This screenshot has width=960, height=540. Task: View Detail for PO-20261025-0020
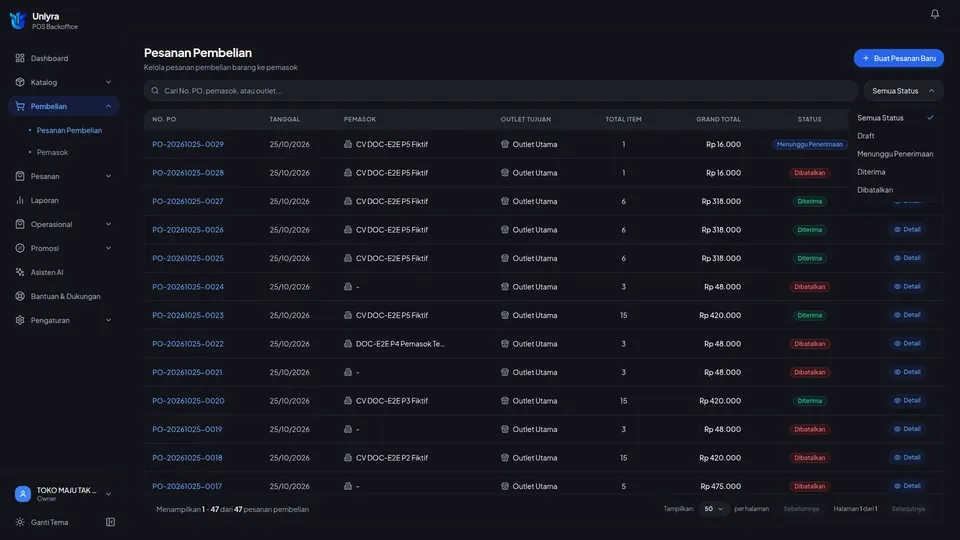[x=907, y=400]
